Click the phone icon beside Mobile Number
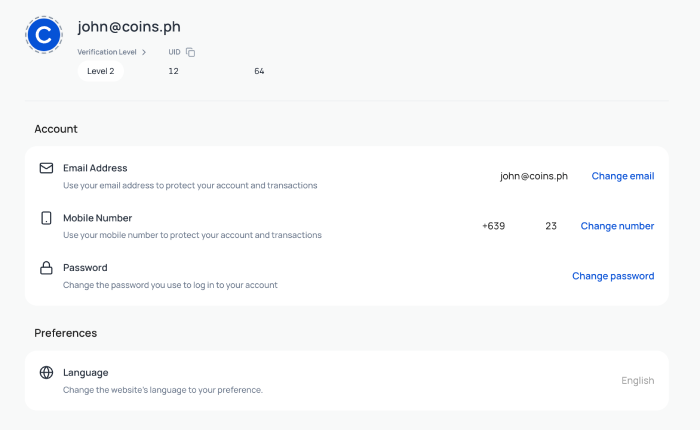Screen dimensions: 700x430 point(46,218)
